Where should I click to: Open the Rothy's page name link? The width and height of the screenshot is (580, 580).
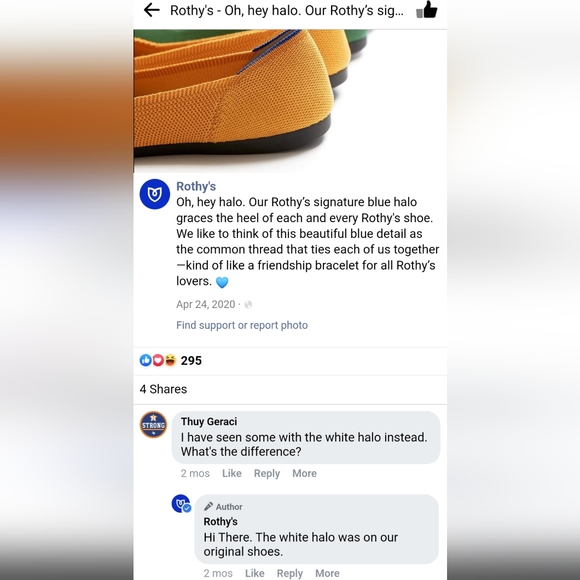click(196, 186)
